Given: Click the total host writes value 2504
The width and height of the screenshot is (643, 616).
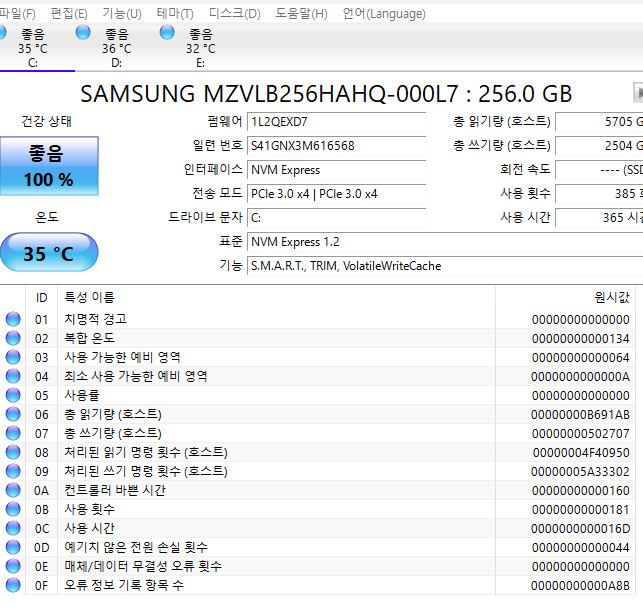Looking at the screenshot, I should [x=599, y=146].
